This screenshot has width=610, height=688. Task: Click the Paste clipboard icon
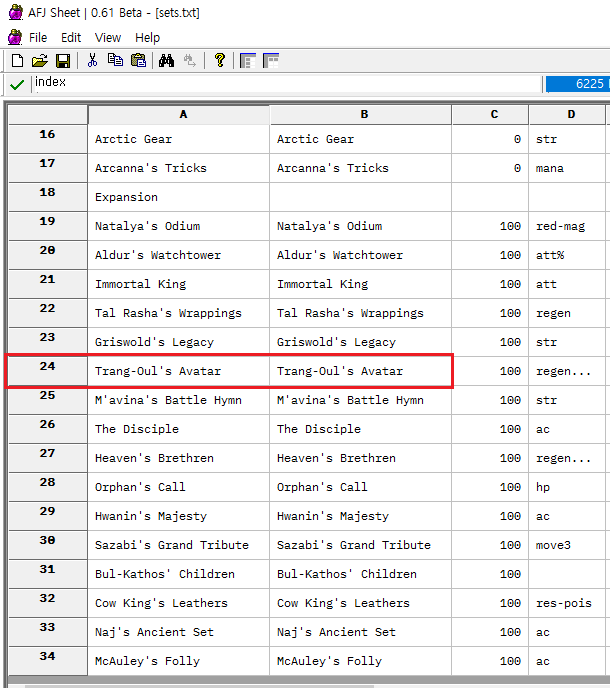tap(139, 61)
